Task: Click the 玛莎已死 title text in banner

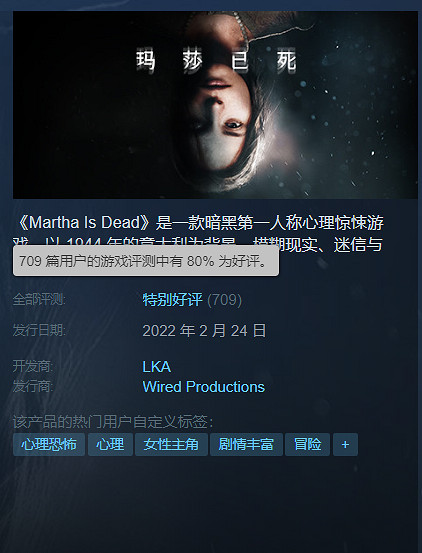Action: click(x=216, y=61)
